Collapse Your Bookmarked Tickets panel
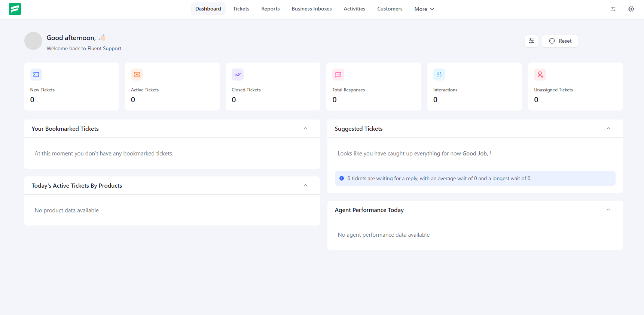This screenshot has width=644, height=315. pos(305,128)
